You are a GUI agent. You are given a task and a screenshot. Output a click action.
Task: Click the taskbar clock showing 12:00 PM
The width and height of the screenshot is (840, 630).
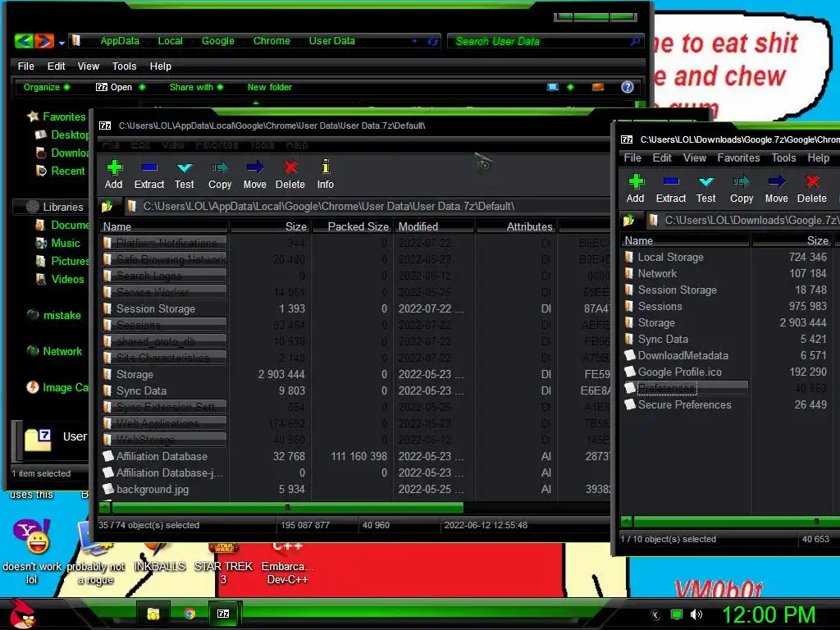769,614
